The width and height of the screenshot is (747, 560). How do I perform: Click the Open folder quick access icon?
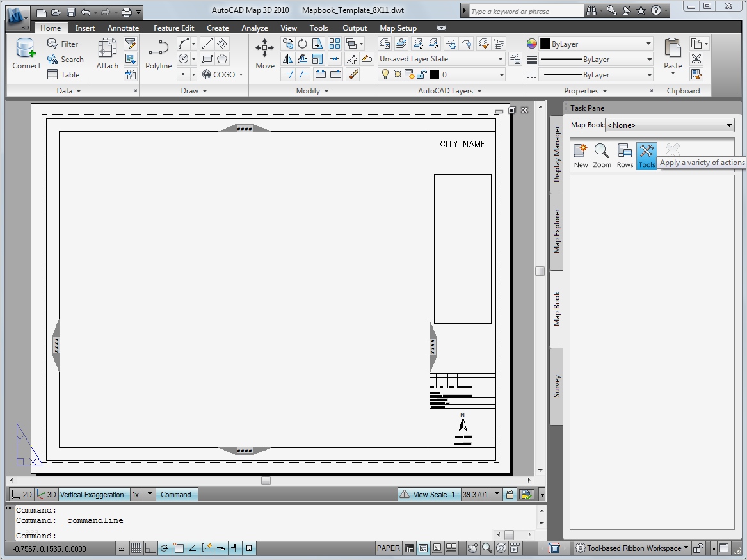coord(56,12)
